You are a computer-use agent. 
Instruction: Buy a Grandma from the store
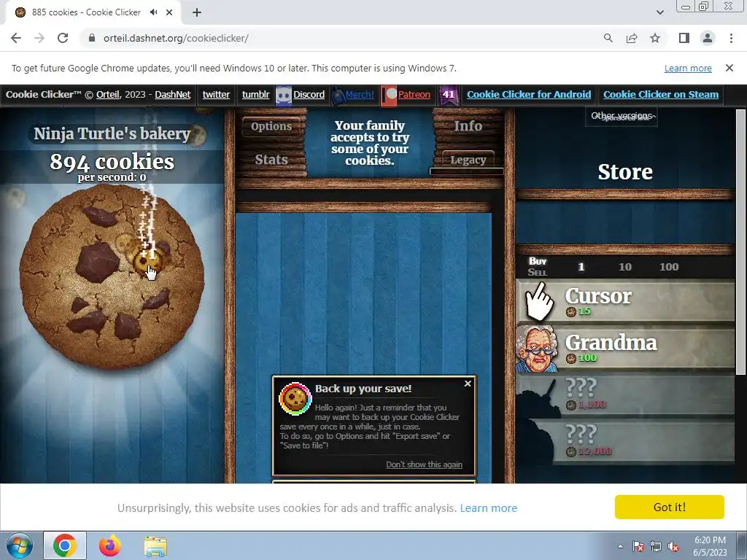pyautogui.click(x=625, y=348)
